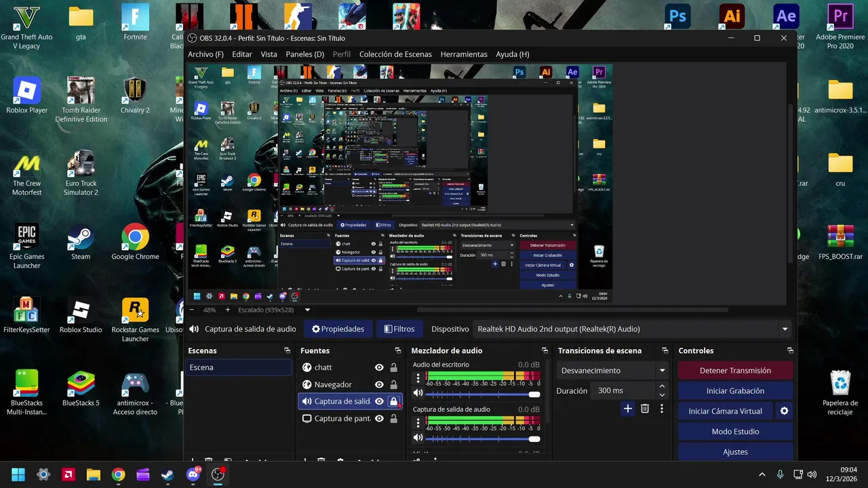Open the transition properties three-dot menu
The width and height of the screenshot is (868, 488).
(661, 409)
